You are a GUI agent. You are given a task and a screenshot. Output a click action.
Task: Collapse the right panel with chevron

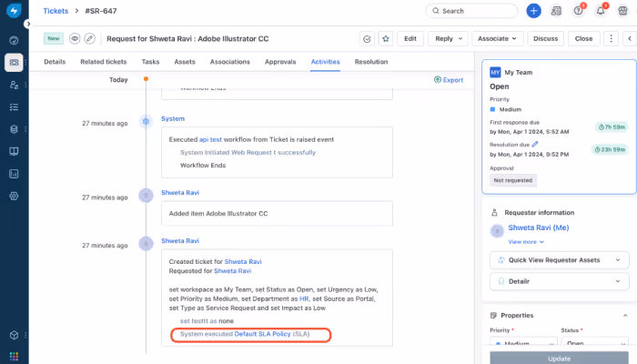point(630,38)
